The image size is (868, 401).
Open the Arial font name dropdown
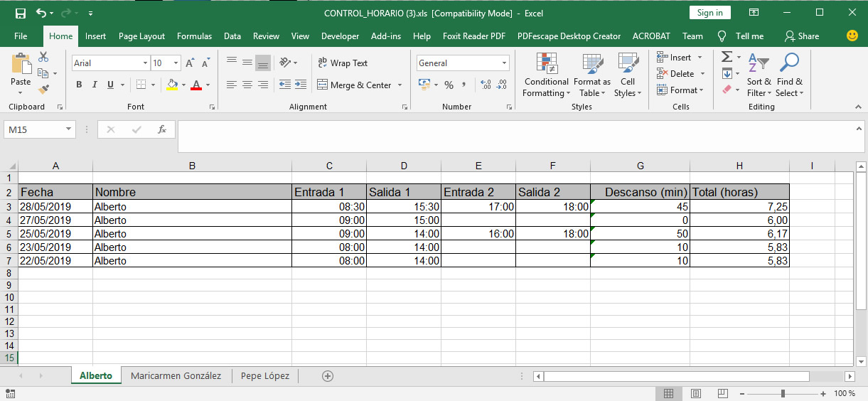pyautogui.click(x=144, y=63)
